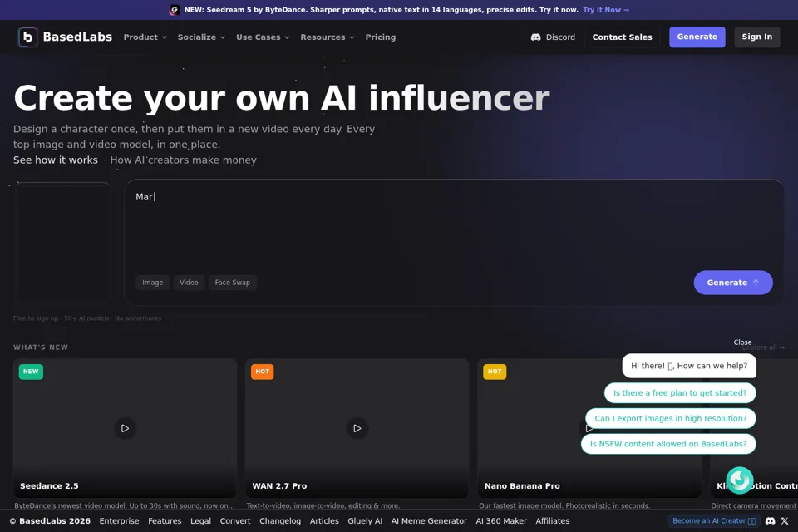Viewport: 798px width, 532px height.
Task: Expand the Resources menu
Action: [x=327, y=37]
